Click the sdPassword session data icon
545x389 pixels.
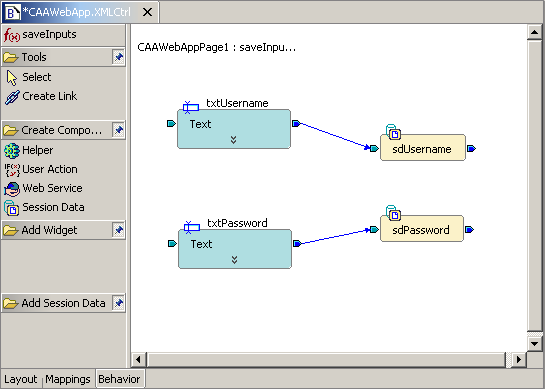point(393,213)
